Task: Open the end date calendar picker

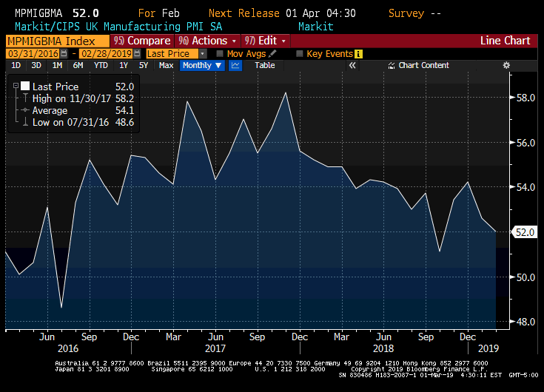Action: (137, 54)
